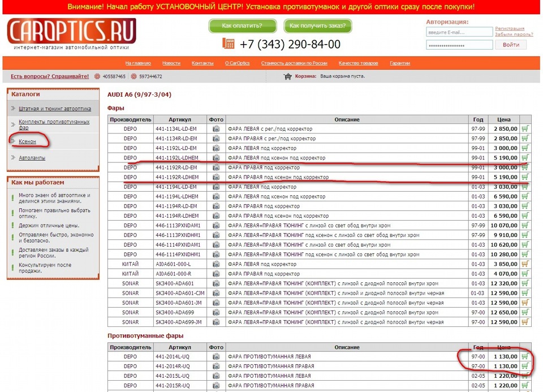
Task: Click phone number +7 (343) 290-84-00
Action: [290, 44]
